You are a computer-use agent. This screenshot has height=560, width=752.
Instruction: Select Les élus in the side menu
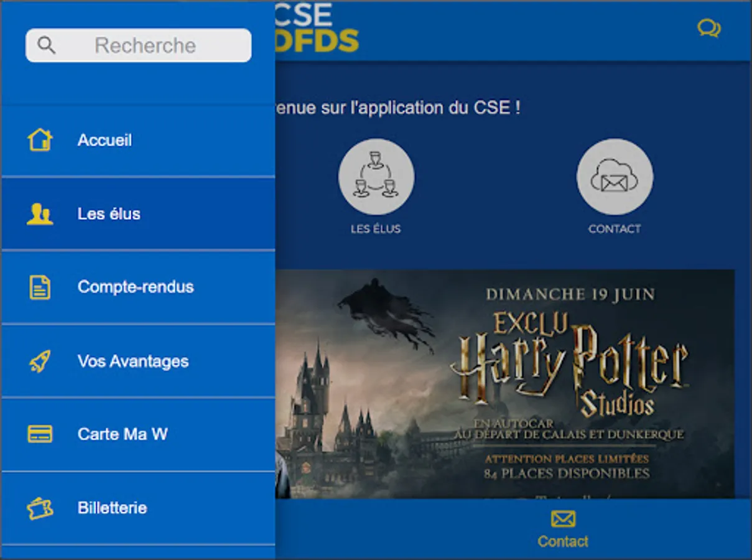tap(138, 214)
